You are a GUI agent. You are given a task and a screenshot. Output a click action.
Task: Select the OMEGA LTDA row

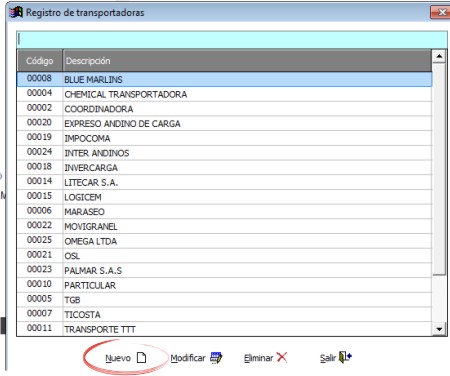tap(224, 241)
